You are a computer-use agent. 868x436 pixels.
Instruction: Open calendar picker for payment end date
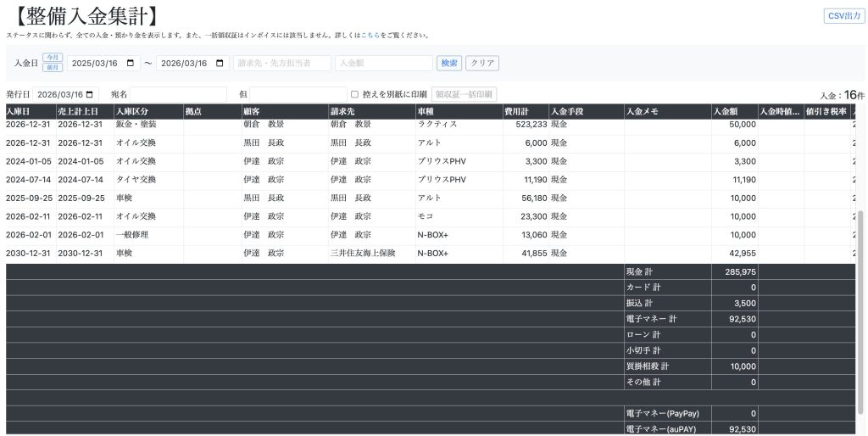point(220,64)
